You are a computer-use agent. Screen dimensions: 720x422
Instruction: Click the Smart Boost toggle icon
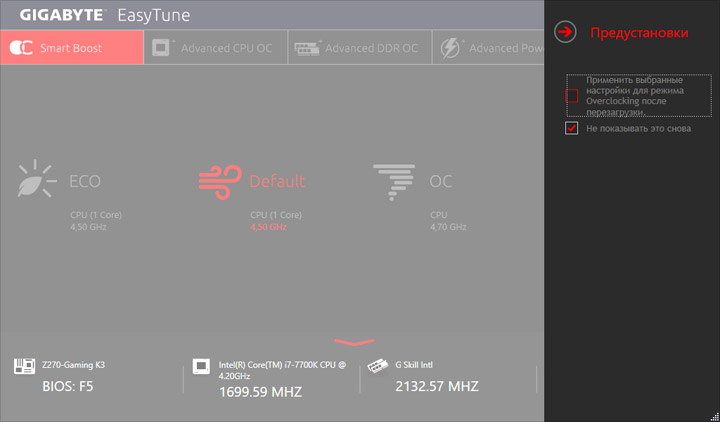pyautogui.click(x=21, y=48)
